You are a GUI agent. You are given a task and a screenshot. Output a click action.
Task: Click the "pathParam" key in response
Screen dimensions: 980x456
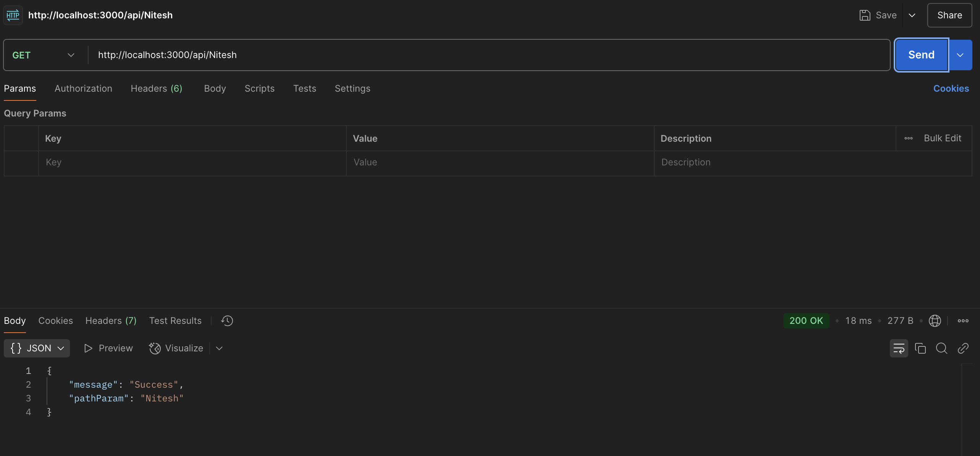pyautogui.click(x=99, y=399)
